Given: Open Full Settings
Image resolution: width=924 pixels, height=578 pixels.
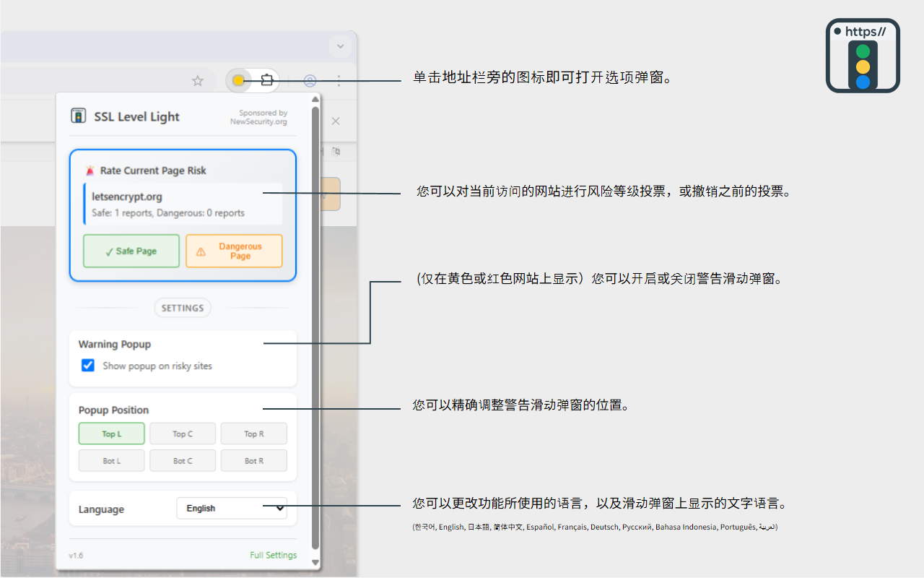Looking at the screenshot, I should [273, 555].
